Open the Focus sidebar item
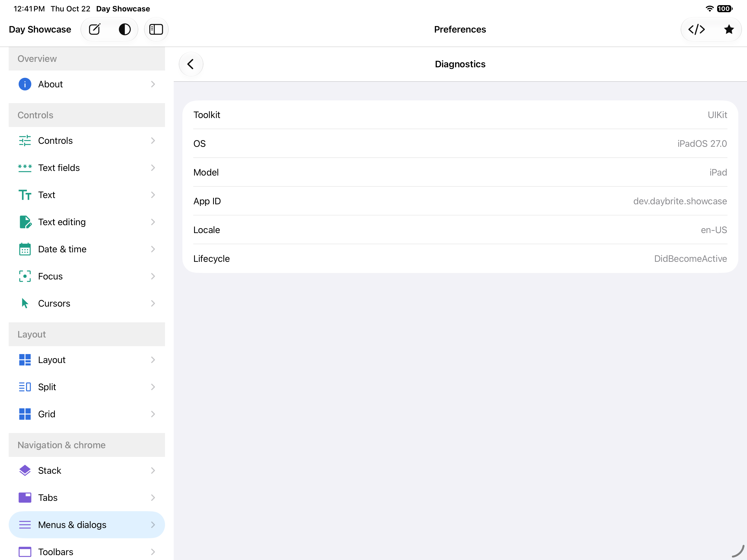The height and width of the screenshot is (560, 747). coord(87,276)
